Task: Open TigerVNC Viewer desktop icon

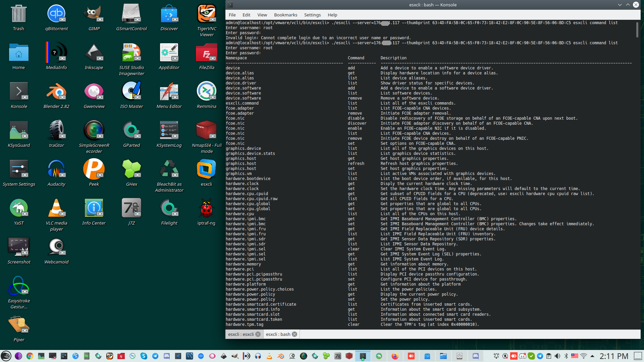Action: click(206, 14)
